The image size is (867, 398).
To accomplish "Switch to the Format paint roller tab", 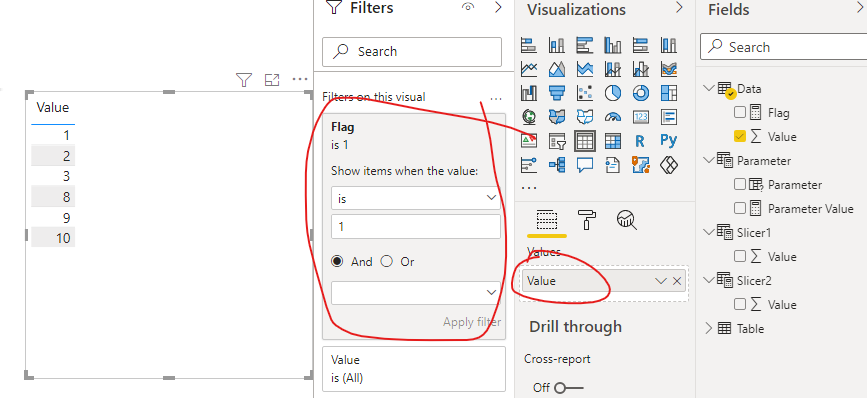I will pyautogui.click(x=586, y=220).
